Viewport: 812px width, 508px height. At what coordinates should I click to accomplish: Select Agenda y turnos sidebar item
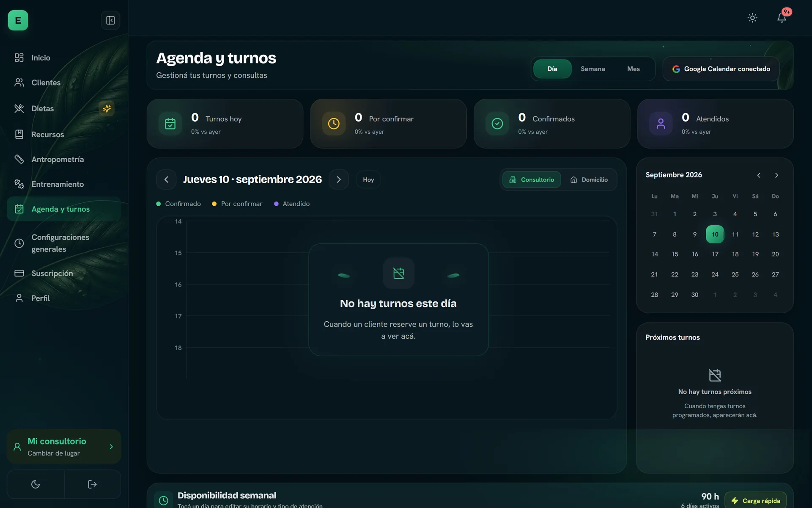coord(64,209)
